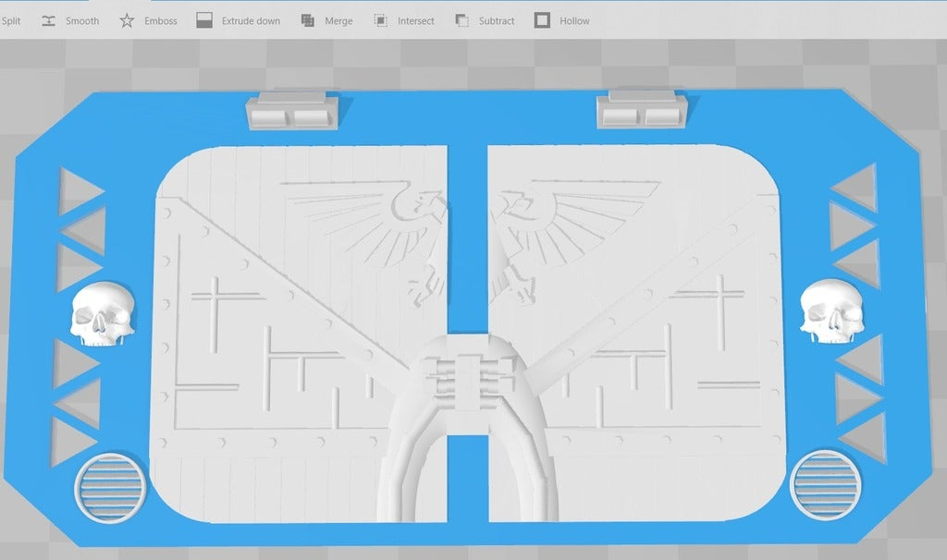Select the Smooth tool
This screenshot has height=560, width=947.
pos(47,19)
